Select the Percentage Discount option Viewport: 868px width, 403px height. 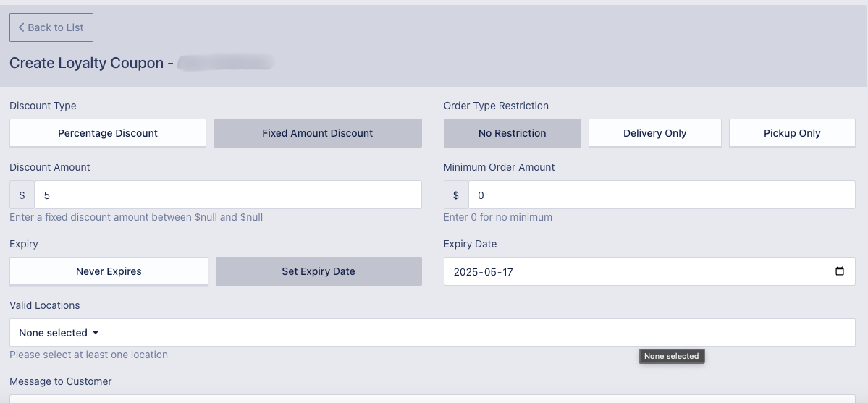[108, 133]
